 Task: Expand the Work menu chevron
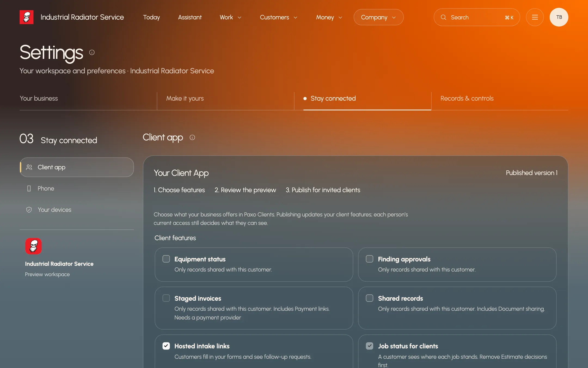point(240,17)
